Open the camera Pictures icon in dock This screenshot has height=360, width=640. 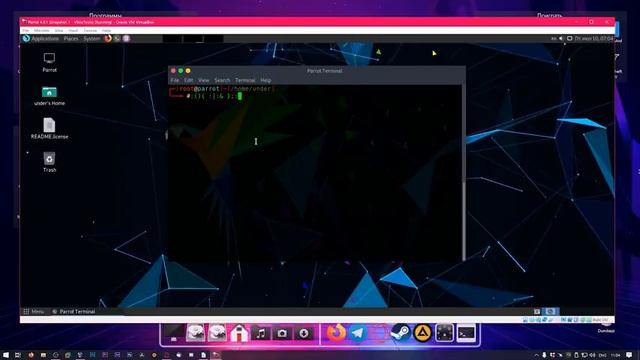click(282, 333)
